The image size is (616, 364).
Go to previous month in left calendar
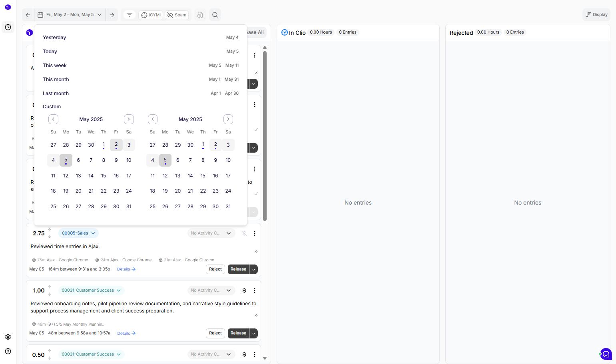point(53,119)
